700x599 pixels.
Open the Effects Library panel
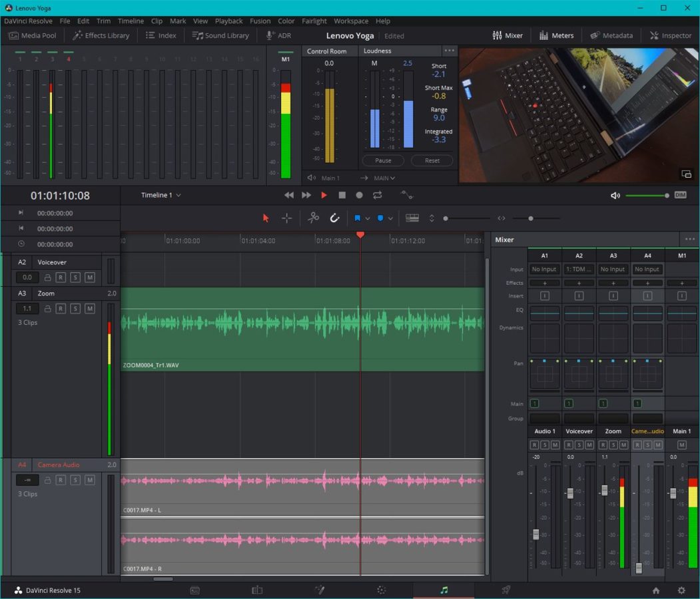pos(101,35)
